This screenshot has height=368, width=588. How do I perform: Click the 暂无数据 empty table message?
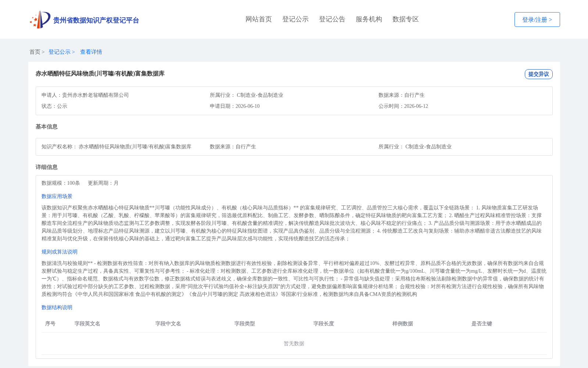coord(294,343)
